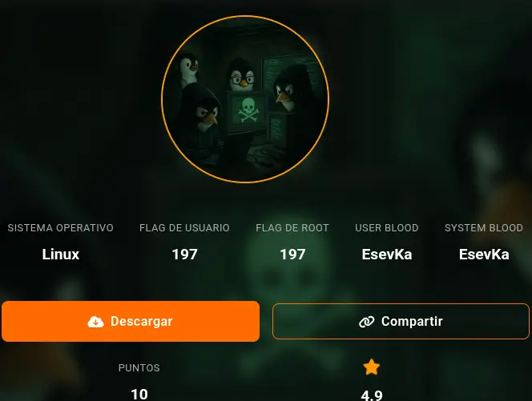Click the Flag de Root count 197

(x=292, y=255)
